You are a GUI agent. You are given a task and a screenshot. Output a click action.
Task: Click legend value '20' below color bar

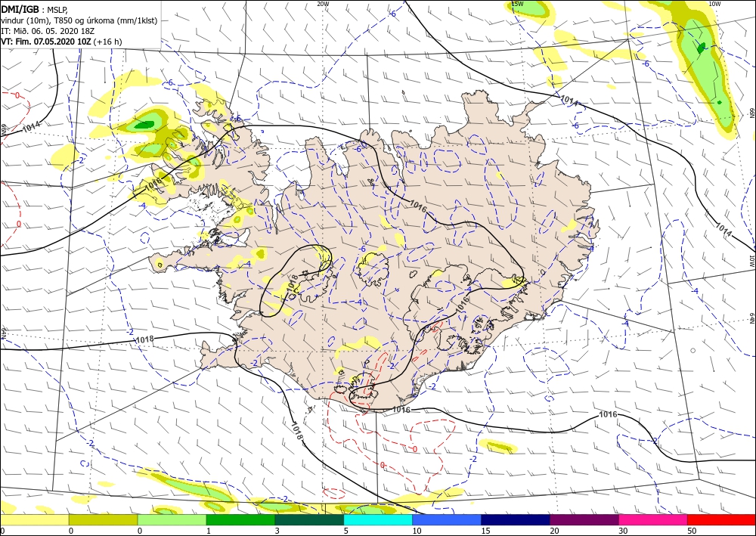point(554,531)
